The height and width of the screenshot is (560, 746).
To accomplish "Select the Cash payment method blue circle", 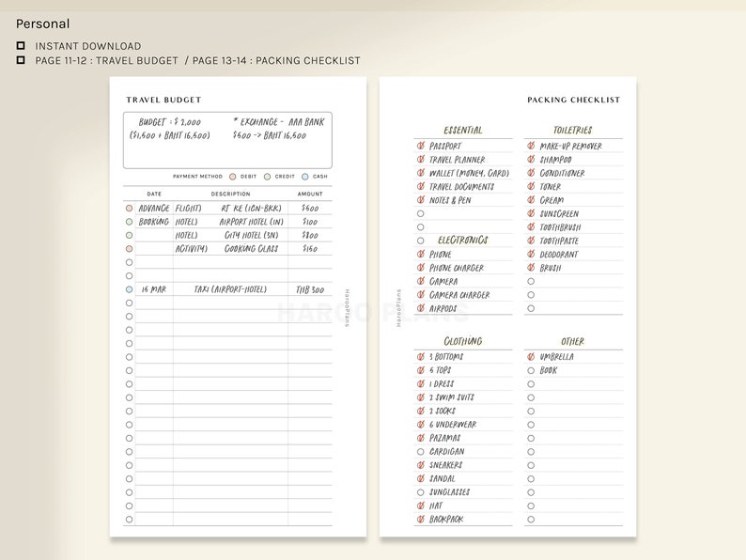I will tap(305, 177).
